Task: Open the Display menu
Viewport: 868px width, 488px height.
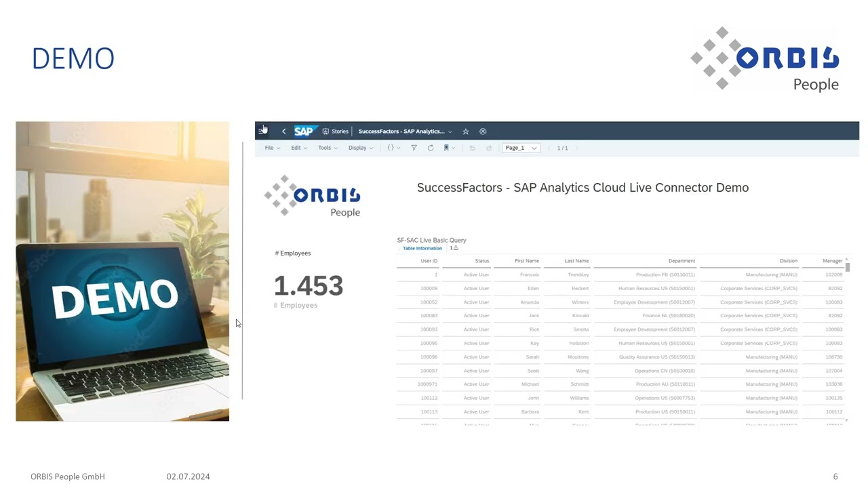Action: [361, 148]
